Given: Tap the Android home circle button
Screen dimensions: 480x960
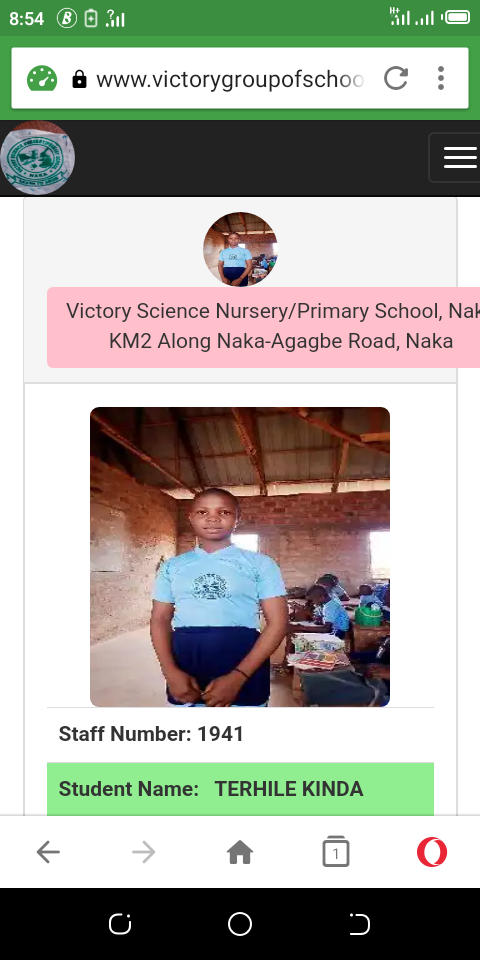Looking at the screenshot, I should pos(240,924).
